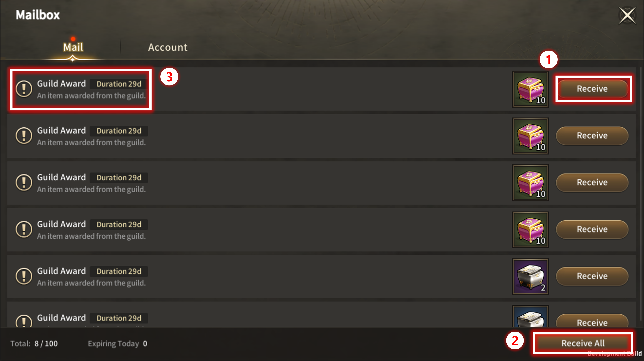644x361 pixels.
Task: Click the exclamation icon of first Guild Award
Action: [x=24, y=89]
